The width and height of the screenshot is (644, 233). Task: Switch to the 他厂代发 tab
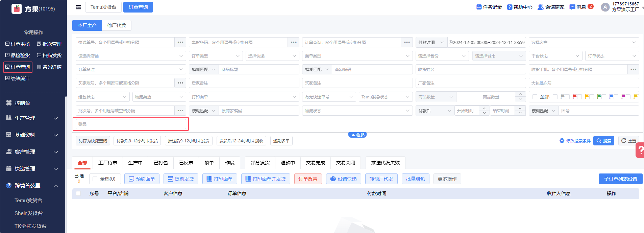(117, 25)
